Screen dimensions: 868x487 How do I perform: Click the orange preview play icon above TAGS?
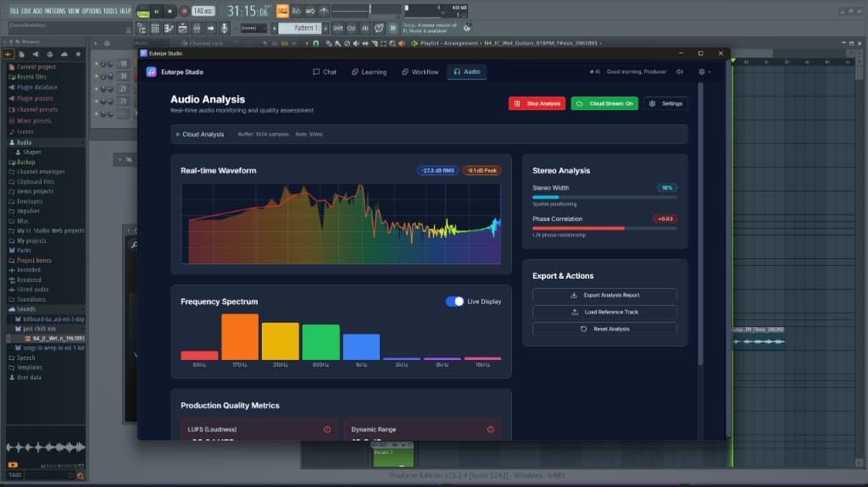tap(13, 466)
